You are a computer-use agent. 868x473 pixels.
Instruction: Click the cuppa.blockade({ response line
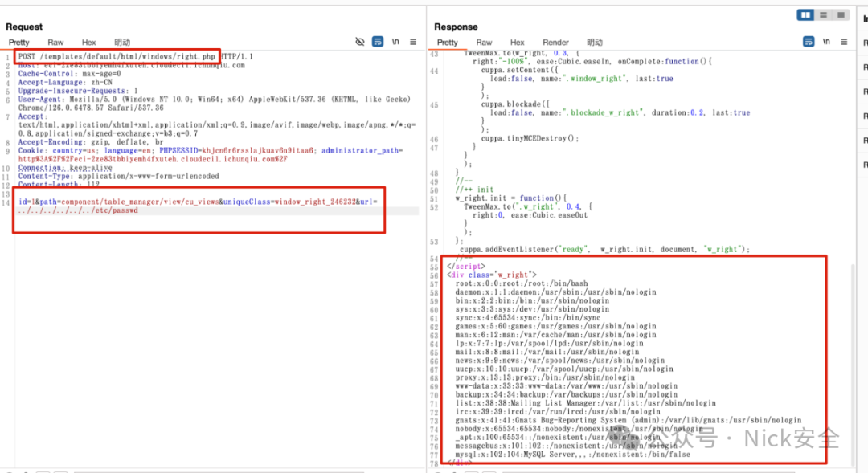click(x=515, y=104)
